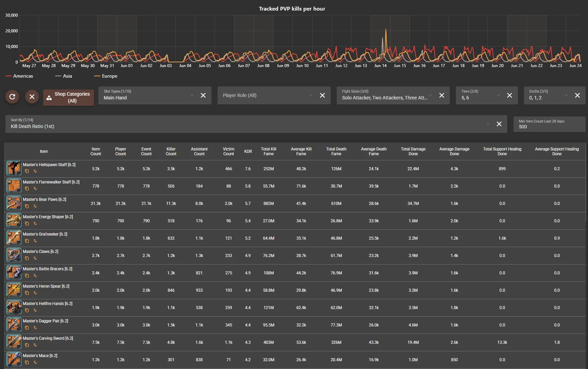Click the Master's Energy Shaper item image
The height and width of the screenshot is (369, 588).
click(x=14, y=221)
